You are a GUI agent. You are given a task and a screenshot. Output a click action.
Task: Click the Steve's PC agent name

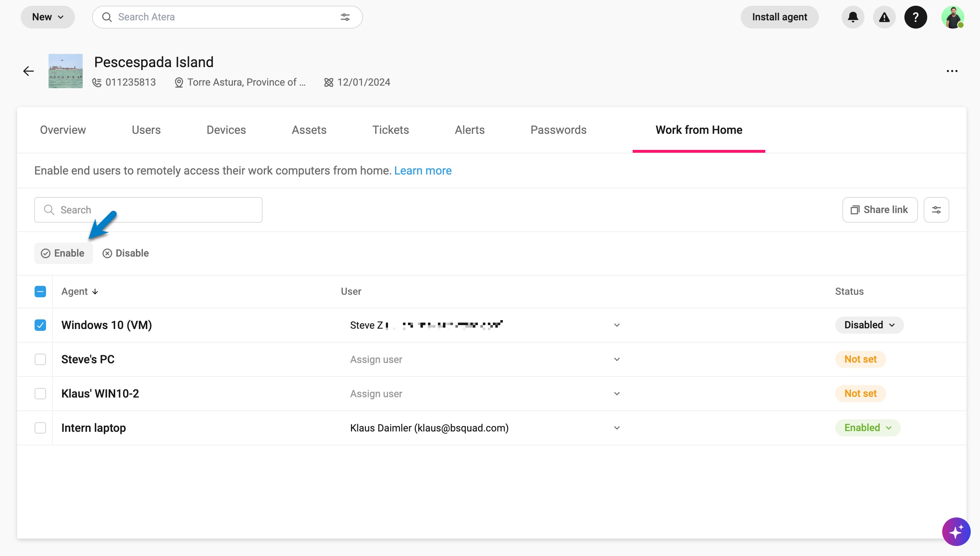tap(88, 360)
